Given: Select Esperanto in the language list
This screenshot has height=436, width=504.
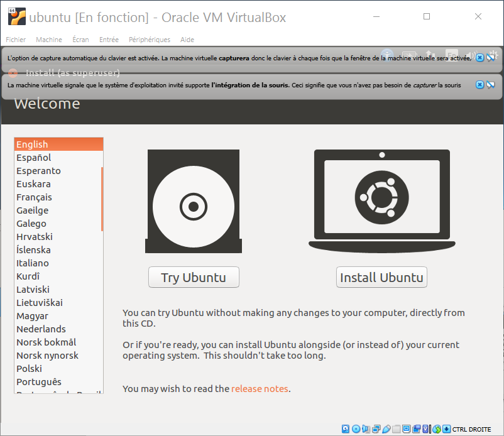Looking at the screenshot, I should (x=58, y=171).
